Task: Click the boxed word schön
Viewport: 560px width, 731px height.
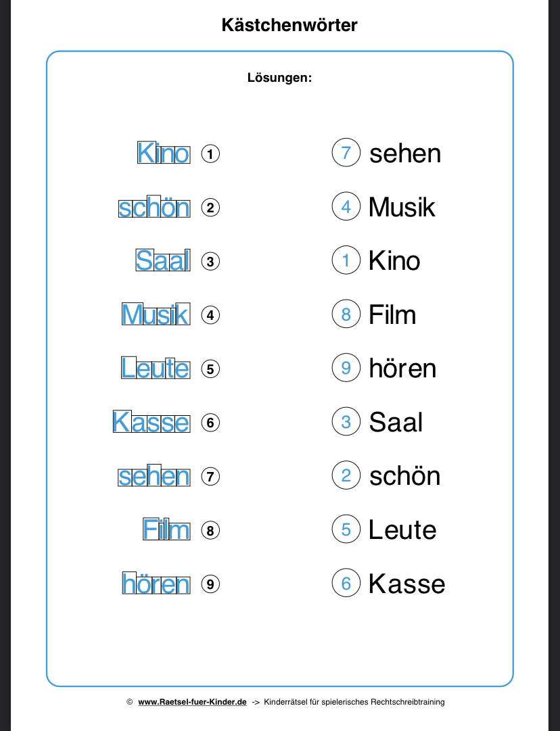Action: [x=154, y=208]
